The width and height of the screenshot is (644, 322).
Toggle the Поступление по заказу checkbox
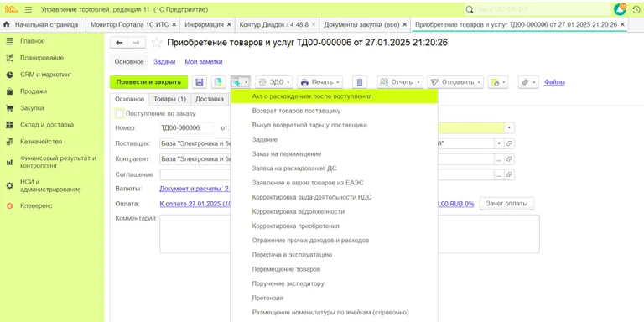[x=120, y=113]
